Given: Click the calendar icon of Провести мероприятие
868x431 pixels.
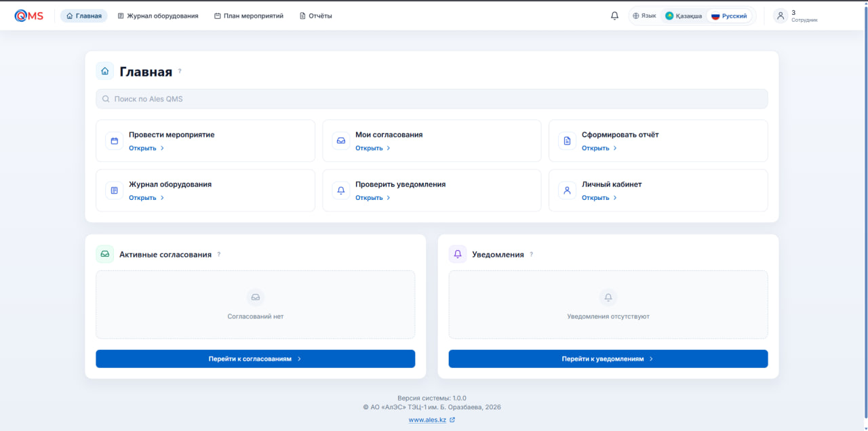Looking at the screenshot, I should tap(114, 141).
